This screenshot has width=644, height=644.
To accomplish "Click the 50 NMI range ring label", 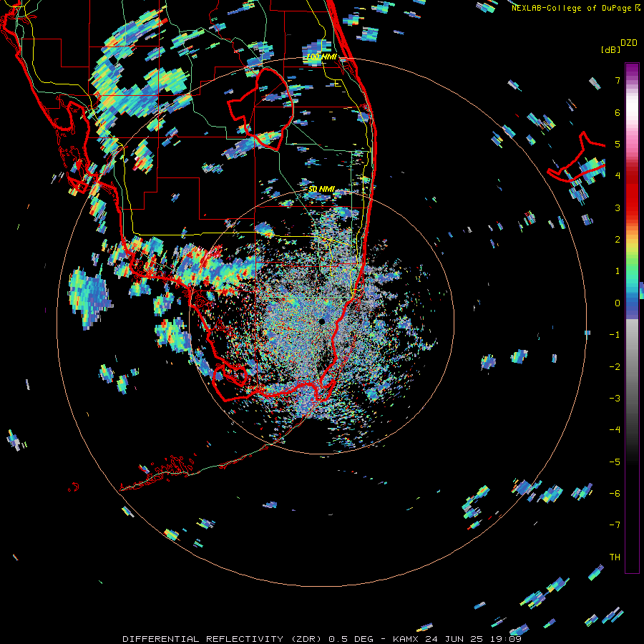I will (x=321, y=189).
